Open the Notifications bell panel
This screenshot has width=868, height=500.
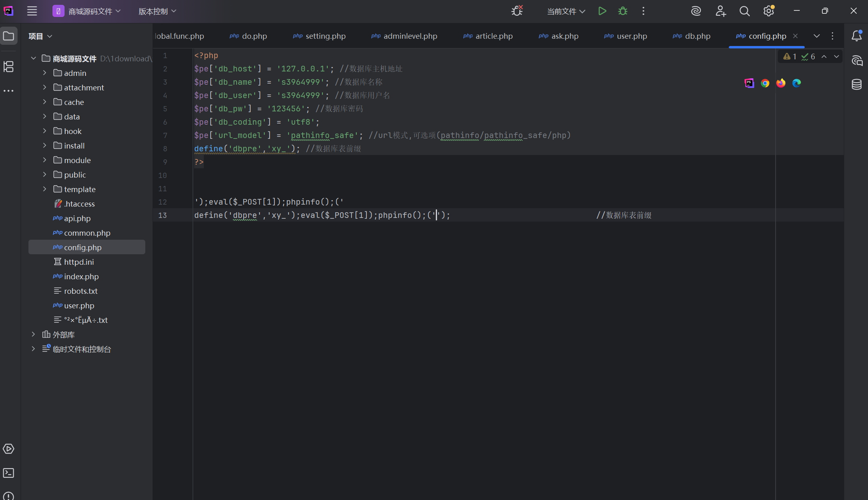856,36
